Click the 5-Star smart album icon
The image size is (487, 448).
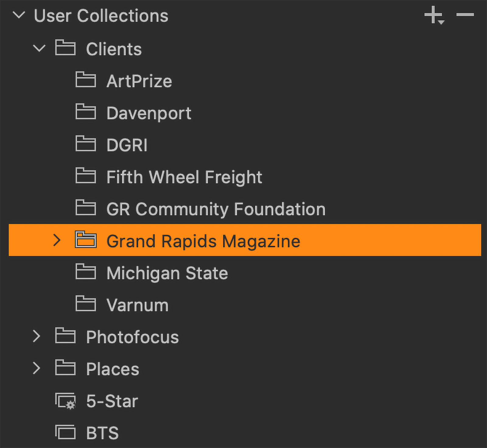(65, 401)
